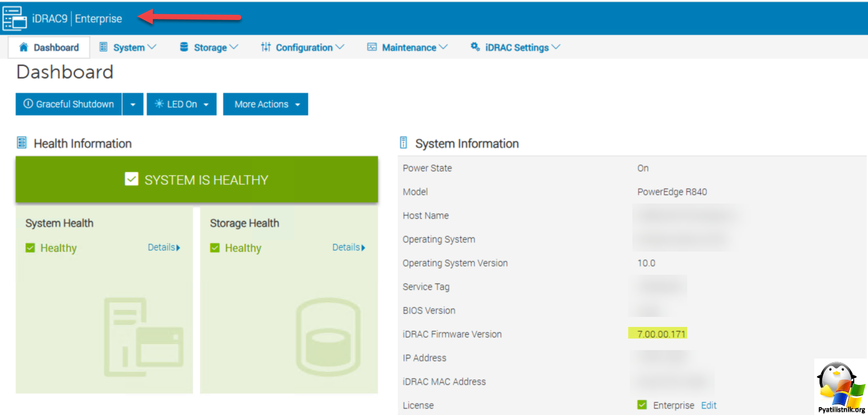Open the More Actions dropdown
This screenshot has width=868, height=415.
[x=266, y=104]
